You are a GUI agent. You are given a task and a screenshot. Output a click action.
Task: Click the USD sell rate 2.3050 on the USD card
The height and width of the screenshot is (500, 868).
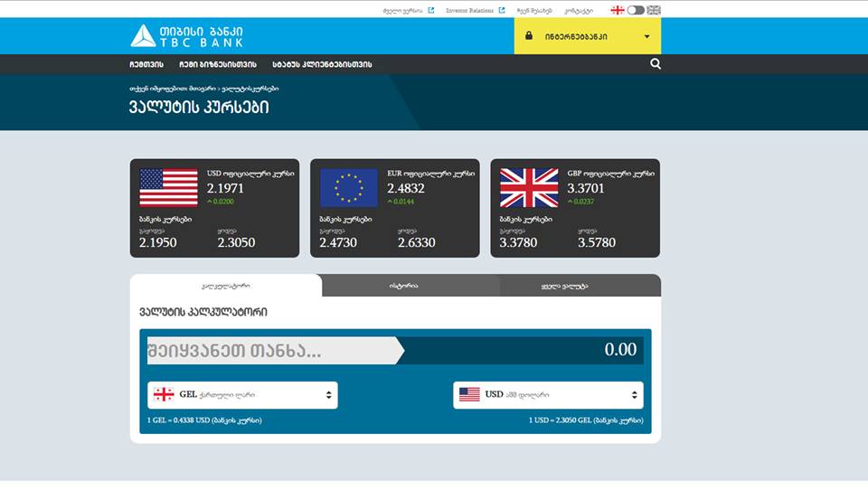coord(236,242)
